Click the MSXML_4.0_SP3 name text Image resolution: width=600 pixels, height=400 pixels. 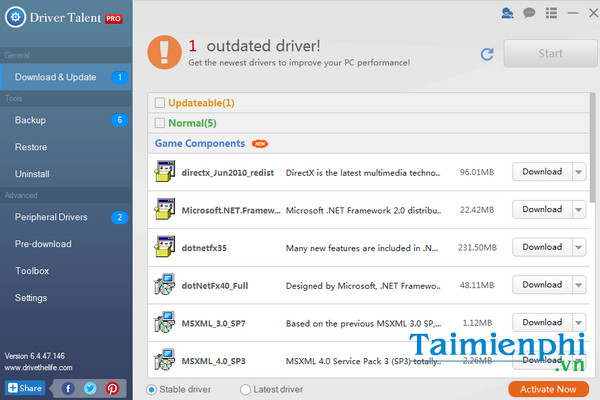[214, 361]
